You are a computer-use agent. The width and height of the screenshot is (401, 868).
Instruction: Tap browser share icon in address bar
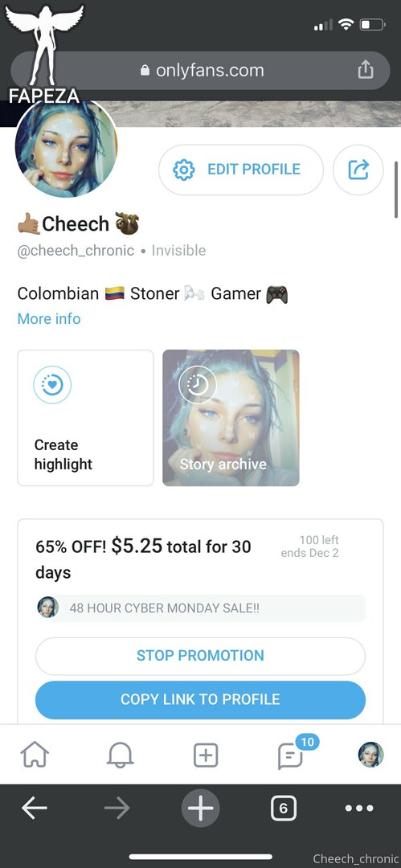point(365,70)
